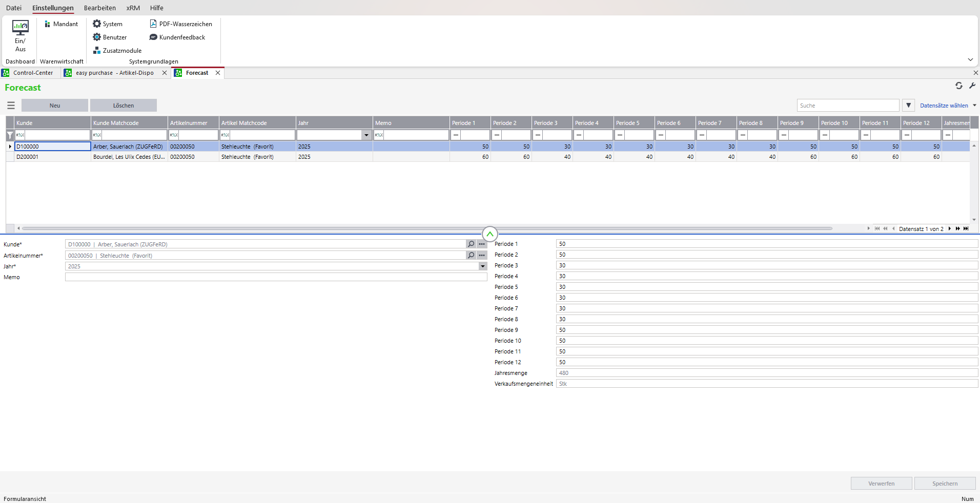The width and height of the screenshot is (980, 503).
Task: Select the D200001 row in the grid
Action: point(487,157)
